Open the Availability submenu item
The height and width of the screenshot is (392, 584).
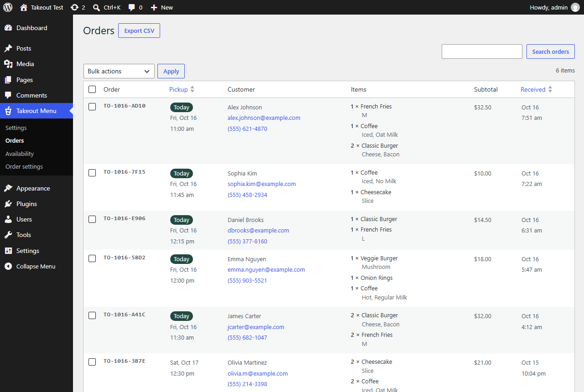[x=20, y=154]
